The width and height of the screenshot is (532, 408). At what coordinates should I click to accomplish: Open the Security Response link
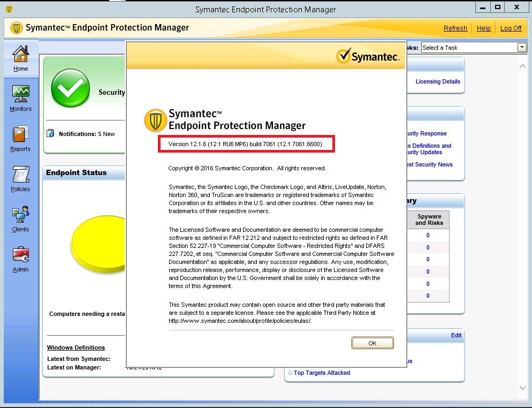pyautogui.click(x=427, y=133)
